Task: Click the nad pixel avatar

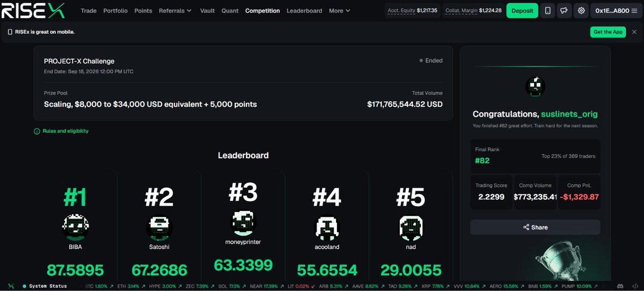Action: coord(411,228)
